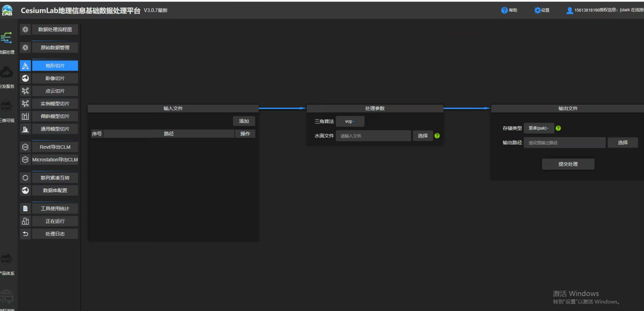Click the document icon beside 工具使用统计
644x311 pixels.
tap(25, 208)
